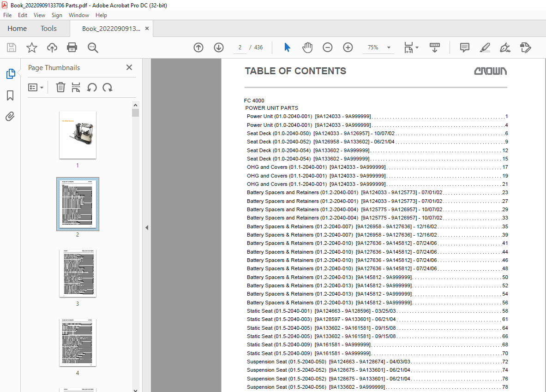Zoom out with minus icon
Viewport: 546px width, 392px height.
pos(327,48)
